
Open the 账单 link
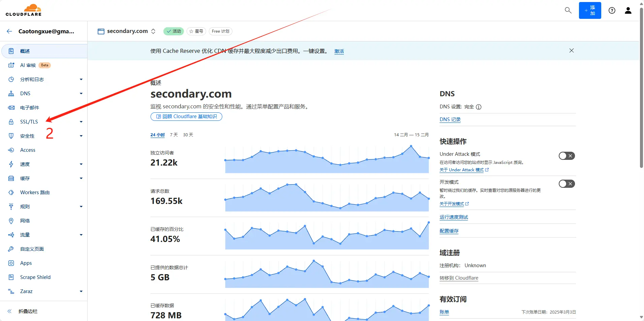click(444, 312)
